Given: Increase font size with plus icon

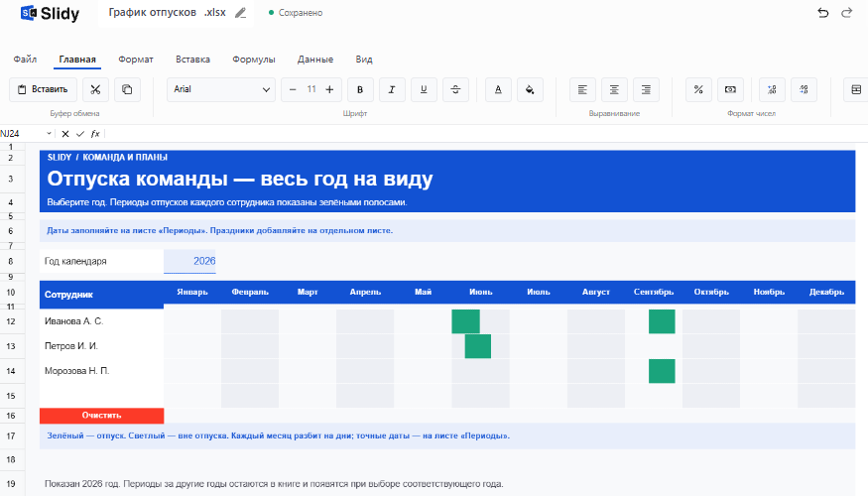Looking at the screenshot, I should pyautogui.click(x=329, y=89).
